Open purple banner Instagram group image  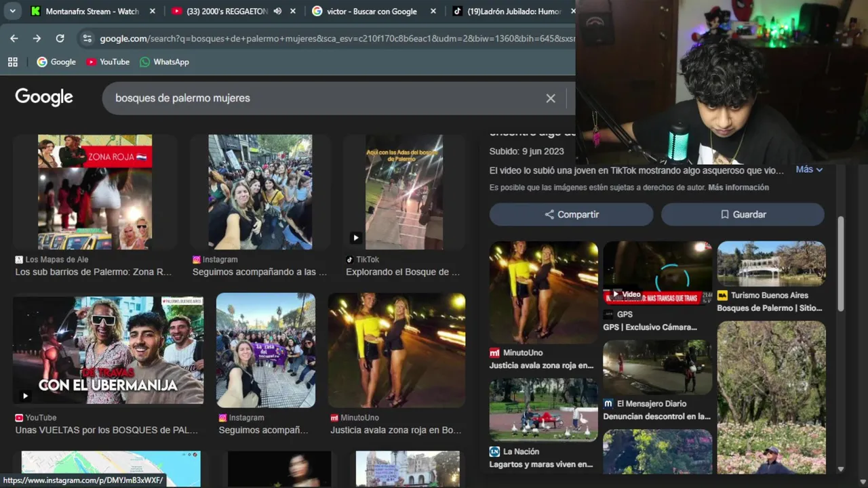[266, 350]
